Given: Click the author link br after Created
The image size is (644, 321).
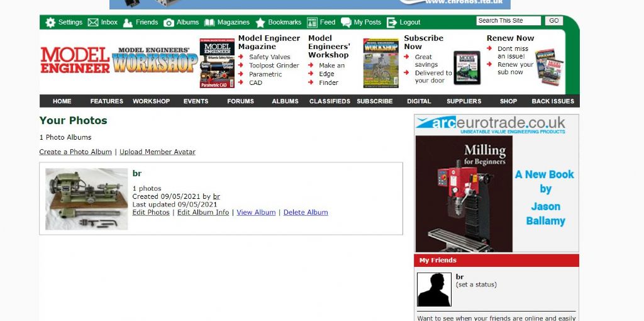Looking at the screenshot, I should click(x=216, y=196).
